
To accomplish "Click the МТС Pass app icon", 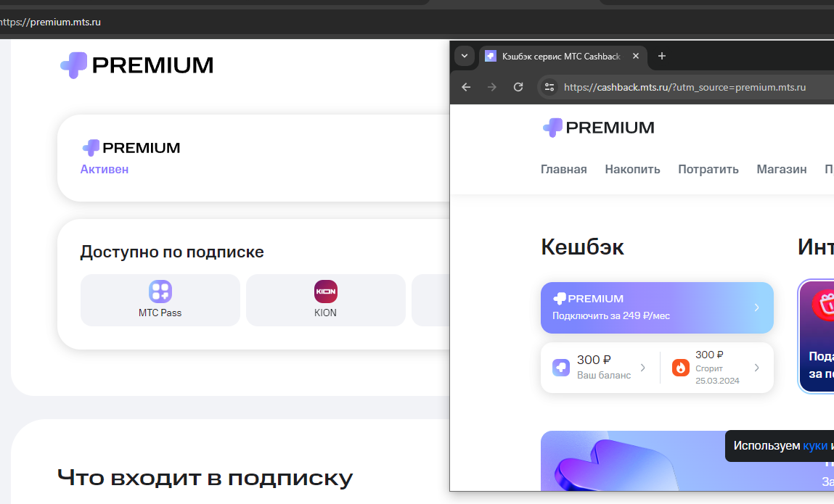I will (160, 292).
